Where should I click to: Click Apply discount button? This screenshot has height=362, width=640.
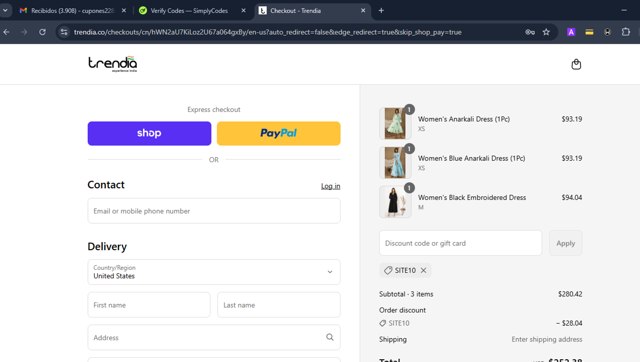coord(565,243)
